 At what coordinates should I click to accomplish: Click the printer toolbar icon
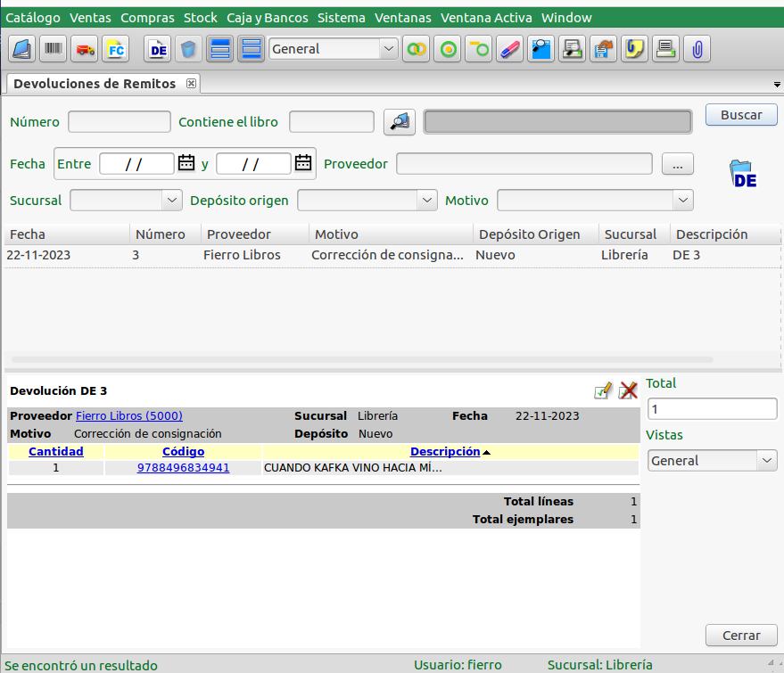665,49
